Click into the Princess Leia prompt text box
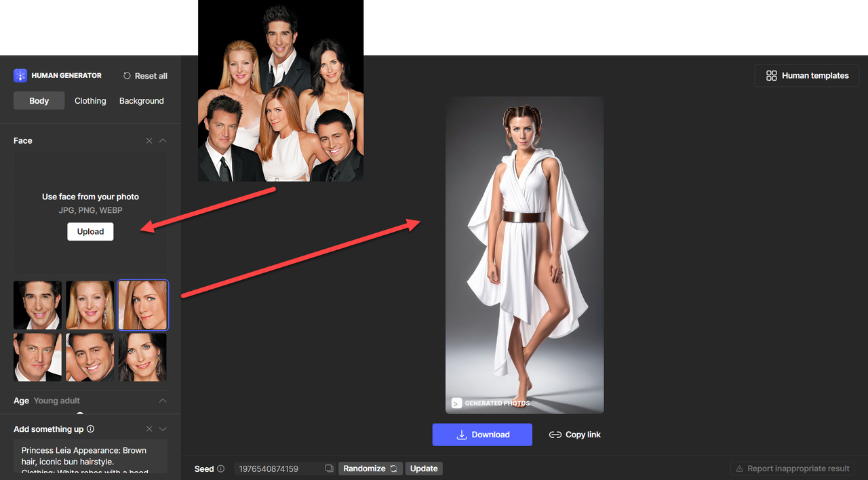Viewport: 868px width, 480px height. tap(90, 456)
